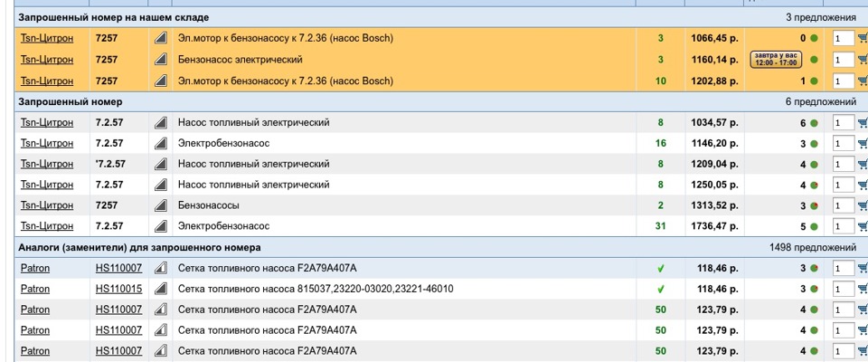The image size is (868, 362).
Task: Add the 1066,45 р. Bosch motor to cart
Action: pos(862,39)
